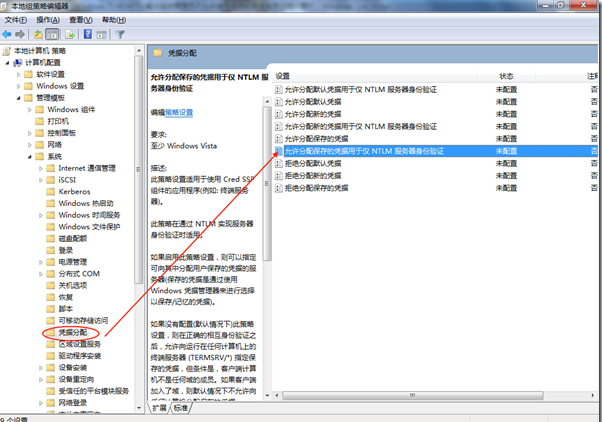Sort list by the 状态 column header
Viewport: 602px width, 422px height.
(x=506, y=76)
